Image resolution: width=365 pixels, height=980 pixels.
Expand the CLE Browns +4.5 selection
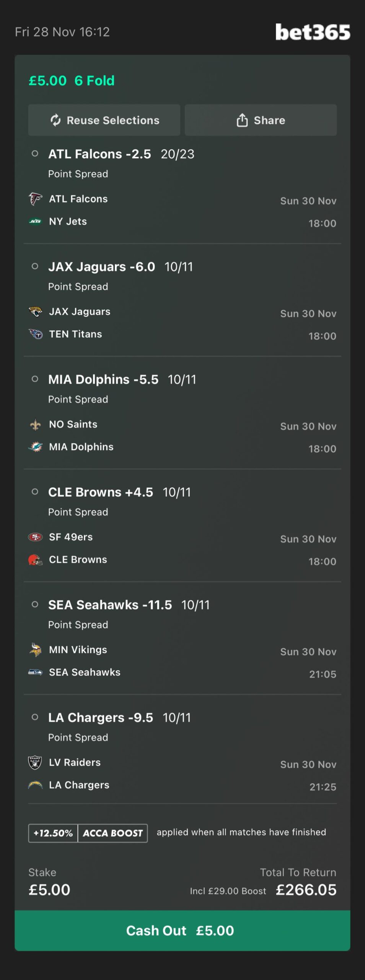[x=101, y=492]
